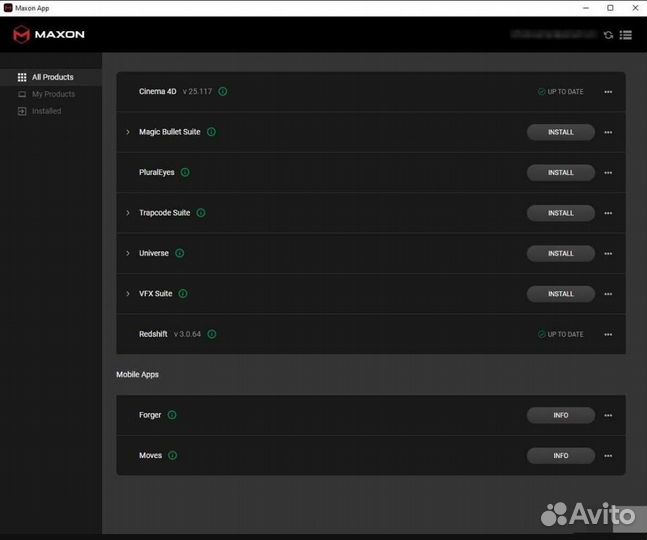Viewport: 647px width, 540px height.
Task: Click the info icon next to Redshift
Action: 211,334
